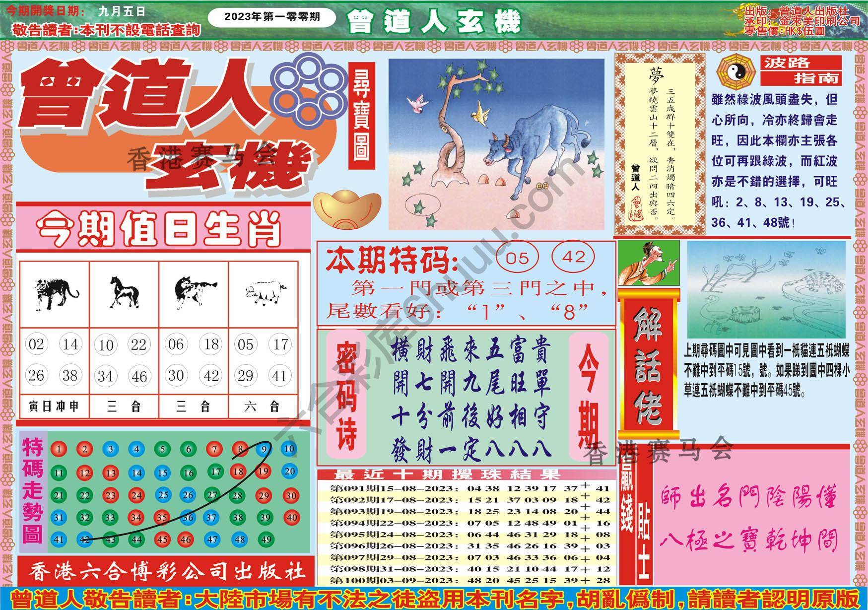Click the 波路 red label
The image size is (868, 610).
click(801, 63)
